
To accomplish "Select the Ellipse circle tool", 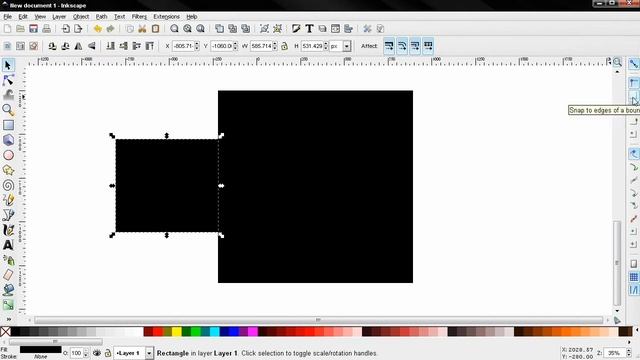I will pos(8,155).
